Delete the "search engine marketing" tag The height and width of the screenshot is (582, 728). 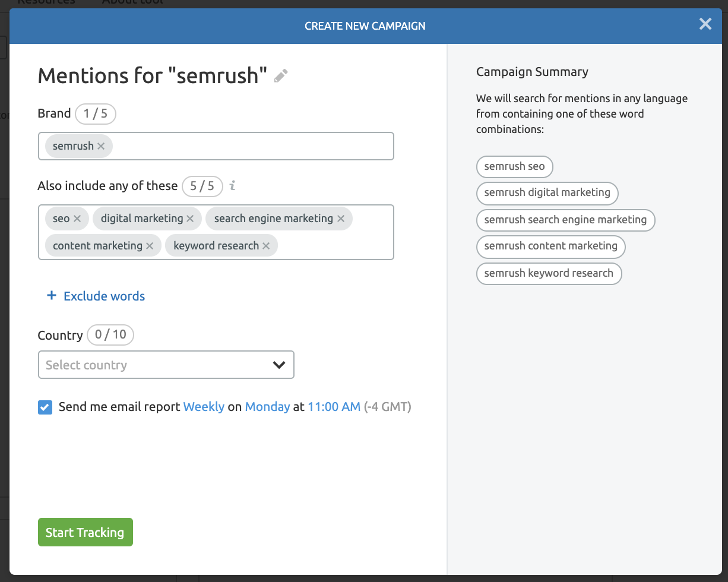click(341, 219)
